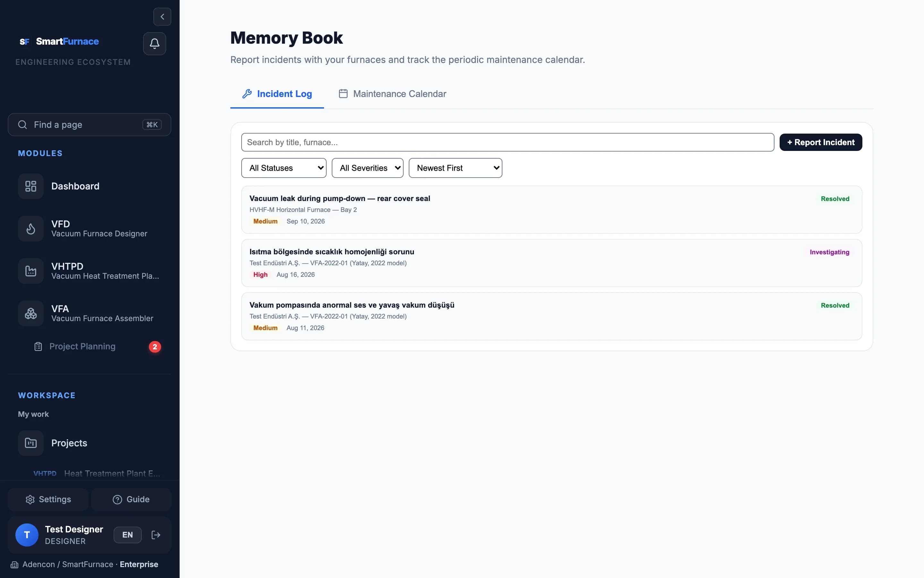Click HVHF-M Horizontal Furnace — Bay 2 text

tap(303, 209)
